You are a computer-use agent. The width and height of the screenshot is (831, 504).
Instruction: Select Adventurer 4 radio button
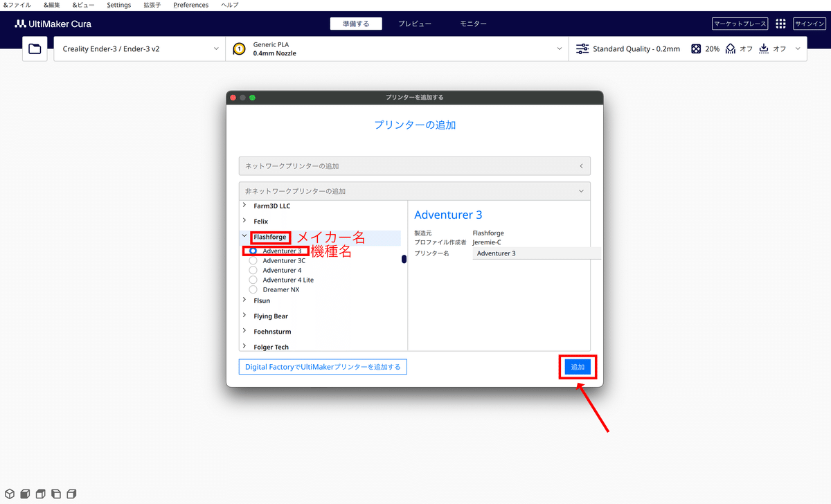[x=253, y=270]
